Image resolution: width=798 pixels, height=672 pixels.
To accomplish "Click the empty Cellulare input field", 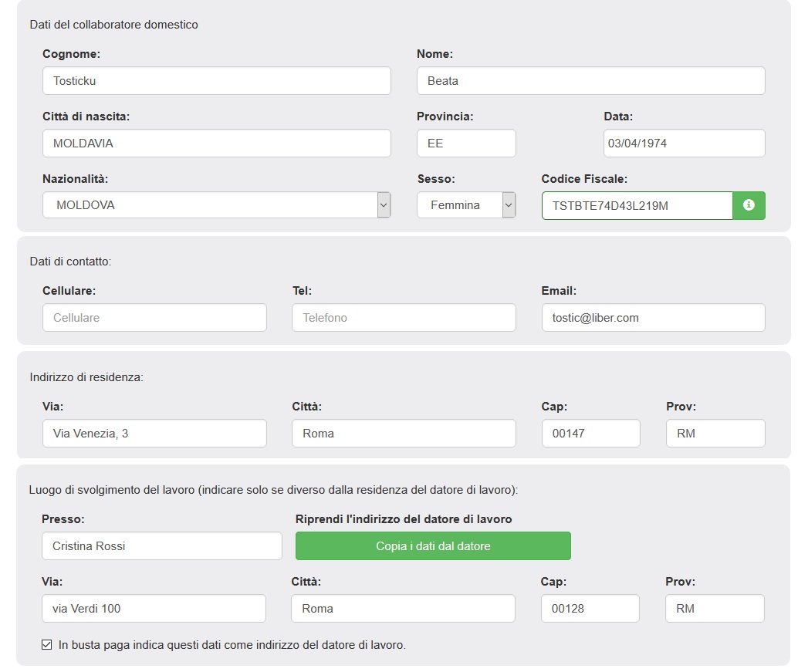I will (x=154, y=318).
